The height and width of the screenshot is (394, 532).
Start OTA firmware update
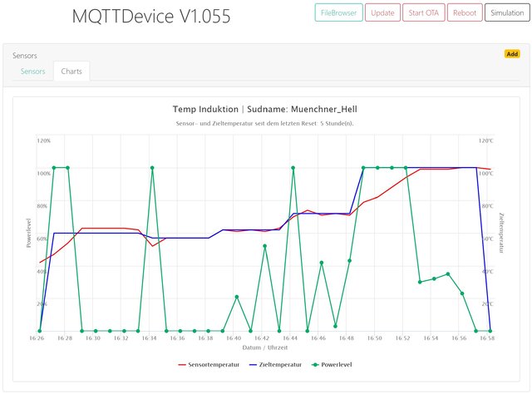pyautogui.click(x=423, y=13)
